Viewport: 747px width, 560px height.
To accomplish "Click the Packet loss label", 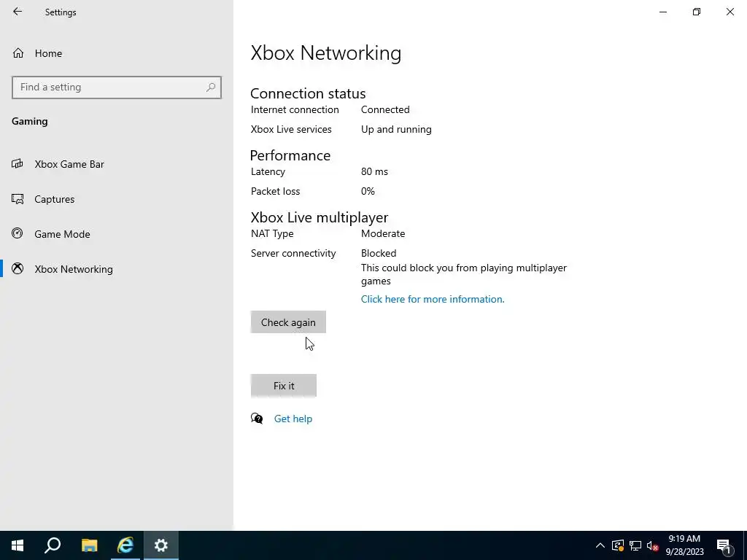I will click(275, 191).
